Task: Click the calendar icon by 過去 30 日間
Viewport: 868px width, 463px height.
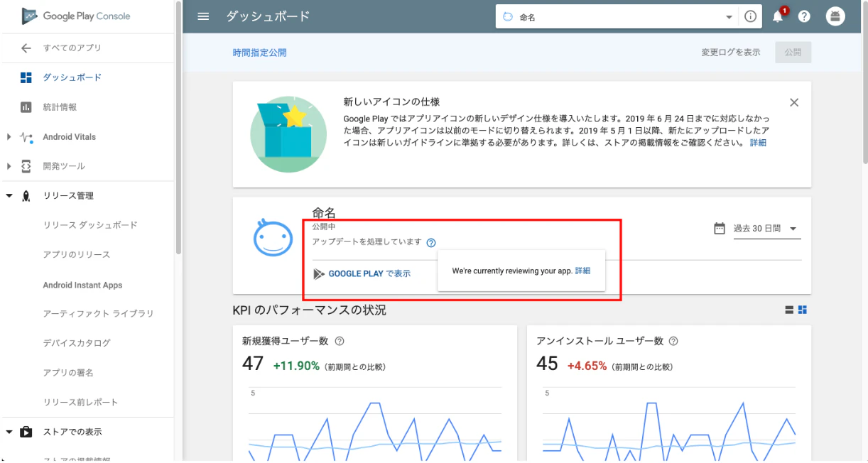Action: pos(720,229)
